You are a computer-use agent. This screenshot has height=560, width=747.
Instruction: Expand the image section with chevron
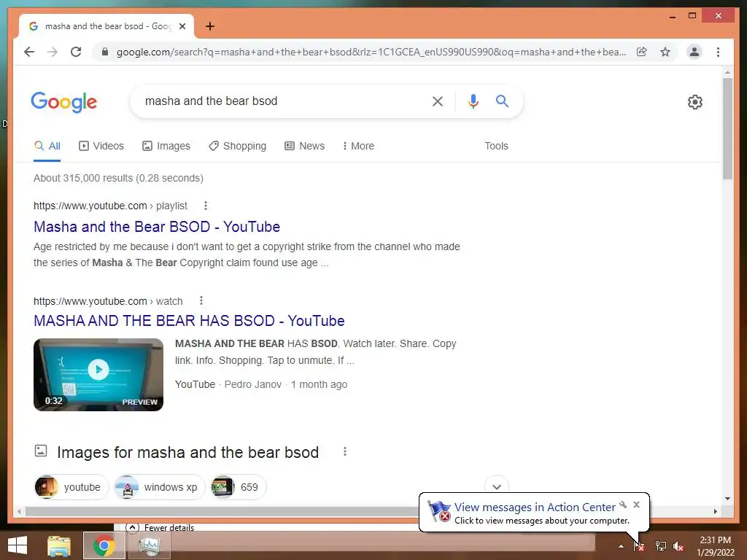tap(496, 486)
